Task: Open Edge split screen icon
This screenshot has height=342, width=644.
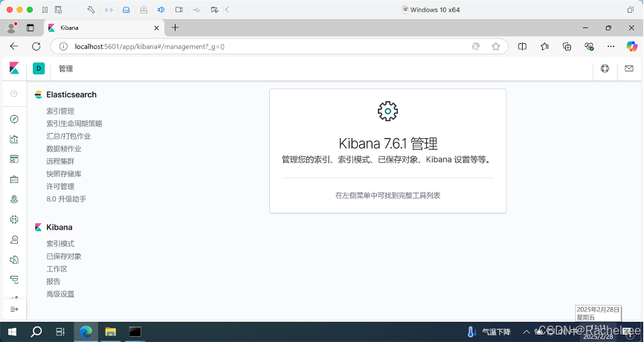Action: 523,46
